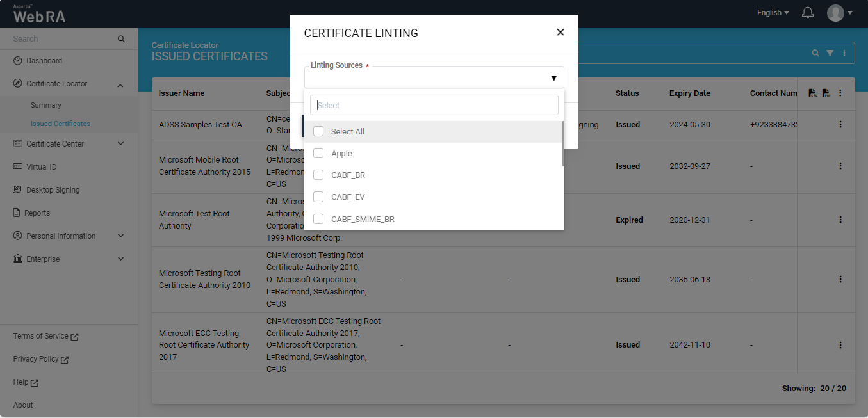
Task: Open the Help link
Action: pyautogui.click(x=26, y=382)
